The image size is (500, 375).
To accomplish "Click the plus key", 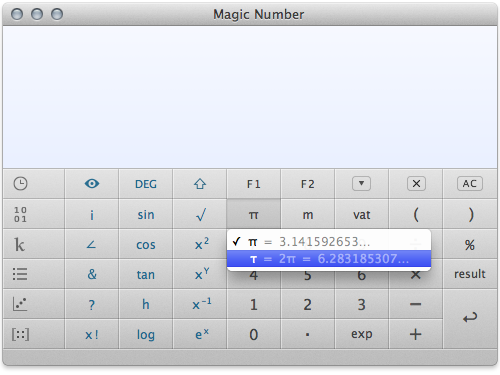I will pyautogui.click(x=416, y=334).
